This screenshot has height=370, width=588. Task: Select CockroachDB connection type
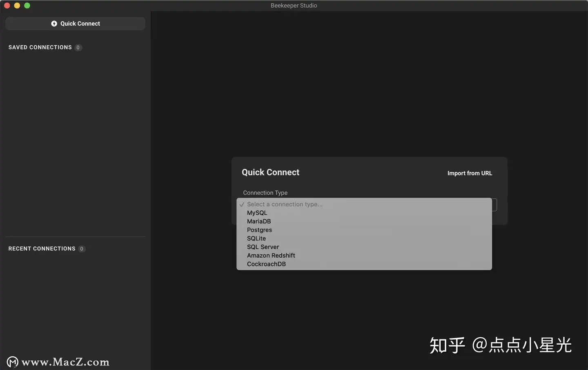point(364,264)
